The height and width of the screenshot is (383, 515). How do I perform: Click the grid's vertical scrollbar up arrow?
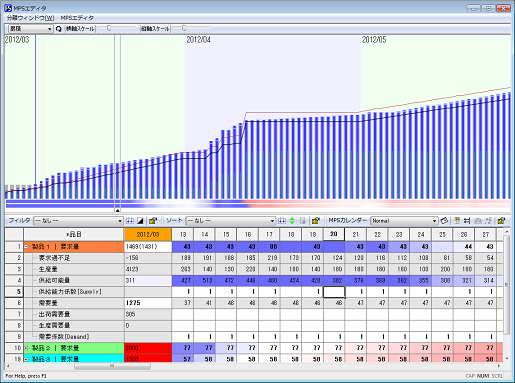coord(507,231)
